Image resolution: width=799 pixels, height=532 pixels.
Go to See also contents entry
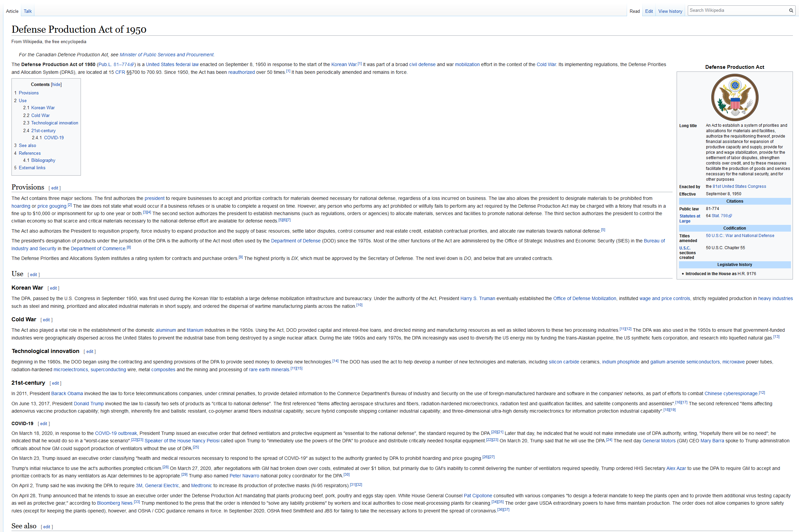click(x=27, y=146)
